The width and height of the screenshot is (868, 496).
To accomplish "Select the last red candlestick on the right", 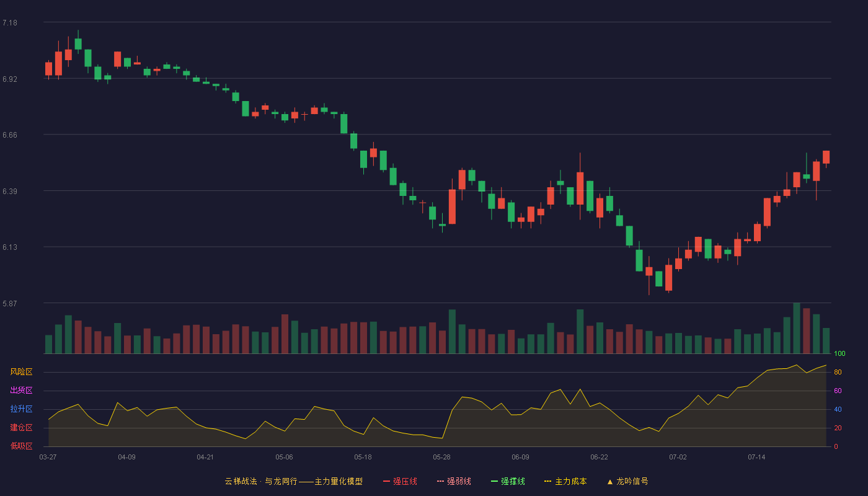I will (826, 157).
